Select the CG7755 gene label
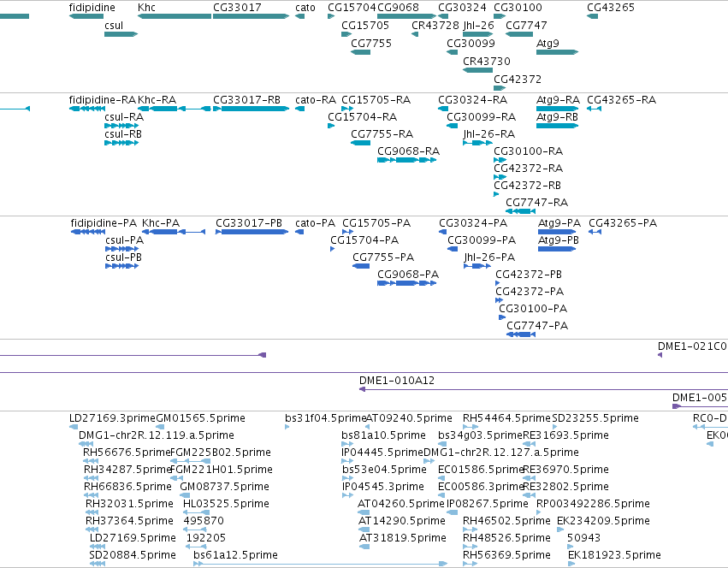This screenshot has width=728, height=568. click(371, 44)
